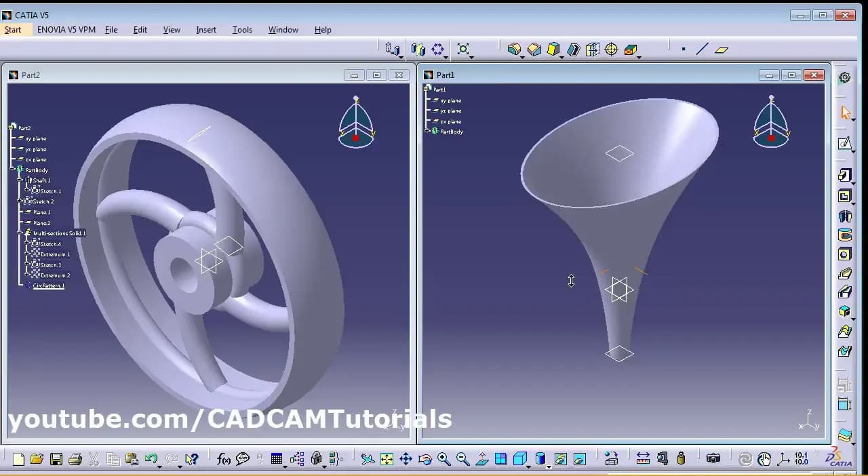The height and width of the screenshot is (476, 868).
Task: Open the Formula f(x) tool
Action: 224,459
